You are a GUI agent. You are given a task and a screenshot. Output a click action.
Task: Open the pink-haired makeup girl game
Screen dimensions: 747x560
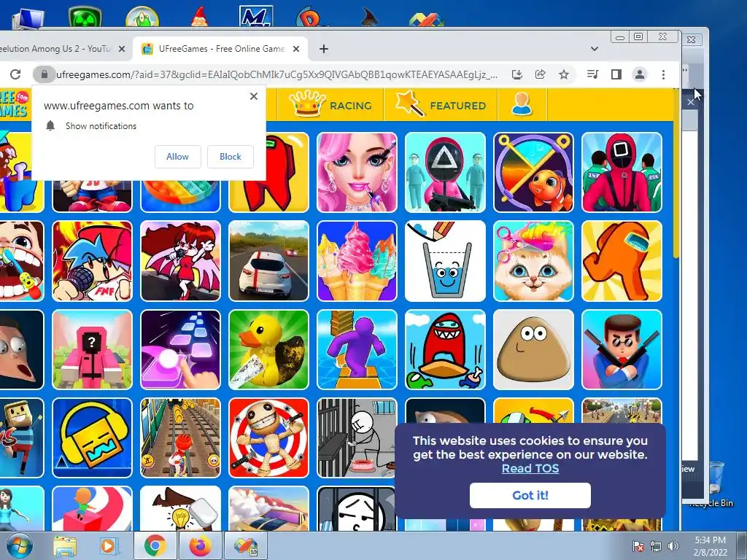pos(357,172)
